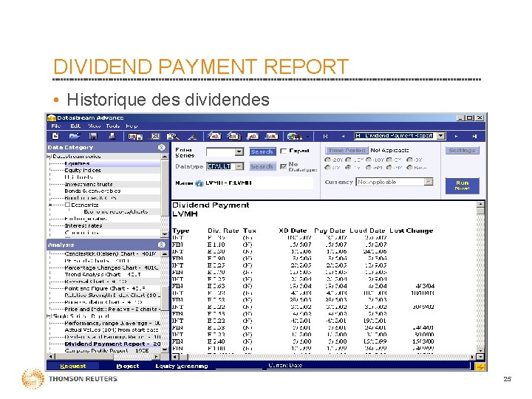The image size is (532, 399).
Task: Click the Print toolbar icon
Action: tap(112, 136)
